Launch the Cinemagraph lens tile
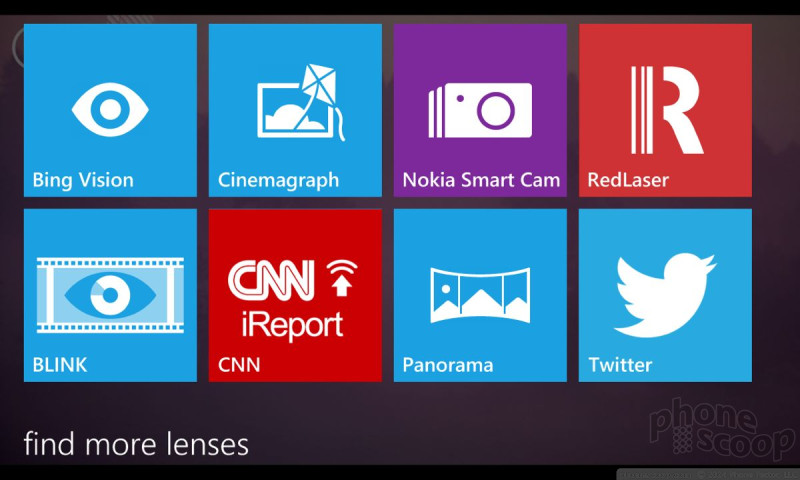Viewport: 800px width, 480px height. coord(295,110)
